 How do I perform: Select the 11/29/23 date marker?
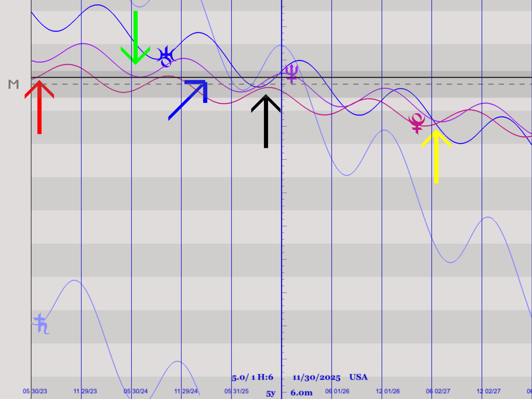point(85,391)
